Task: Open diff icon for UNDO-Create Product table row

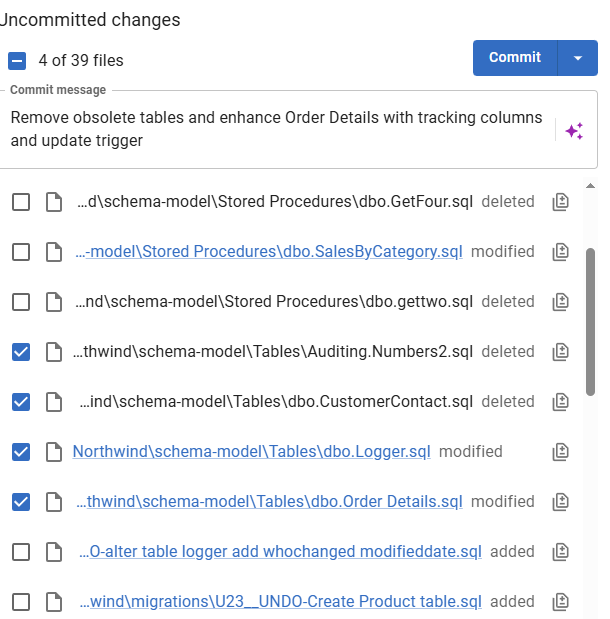Action: point(560,602)
